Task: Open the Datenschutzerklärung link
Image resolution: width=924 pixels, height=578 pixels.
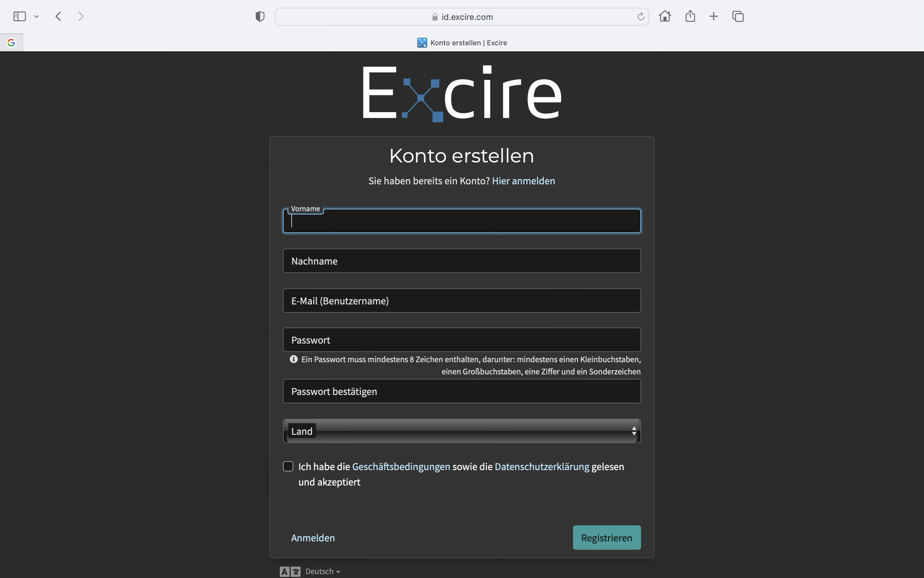Action: [542, 467]
